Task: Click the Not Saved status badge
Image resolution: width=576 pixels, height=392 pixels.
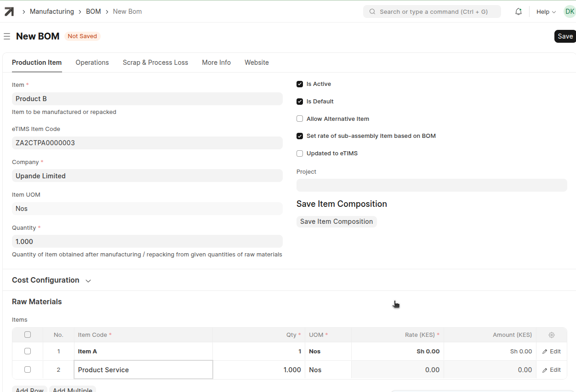Action: pos(82,36)
